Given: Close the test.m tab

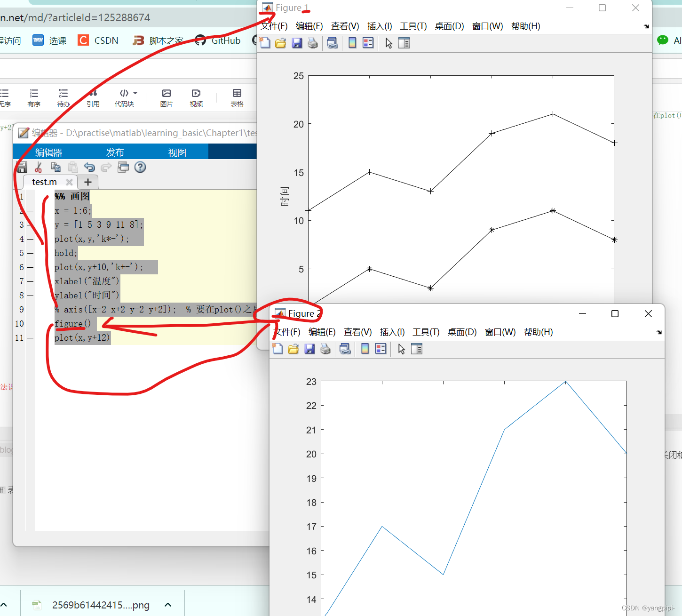Looking at the screenshot, I should point(69,182).
